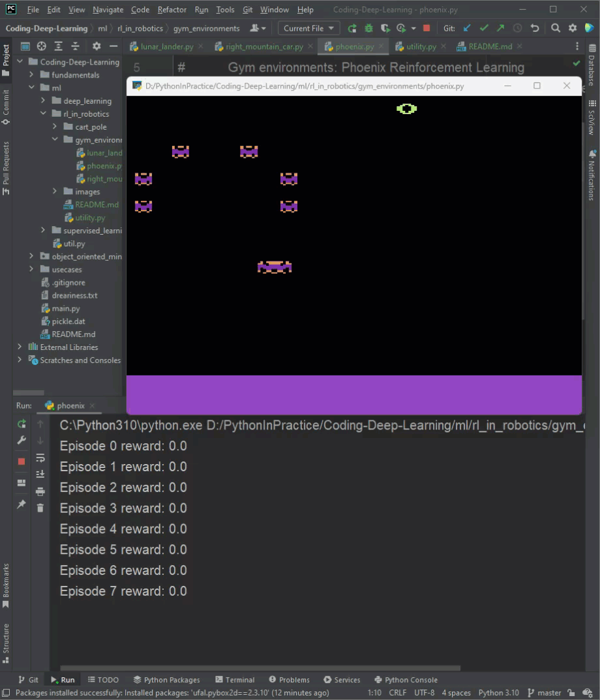Run Current File with Coverage
The image size is (600, 700).
(x=385, y=29)
